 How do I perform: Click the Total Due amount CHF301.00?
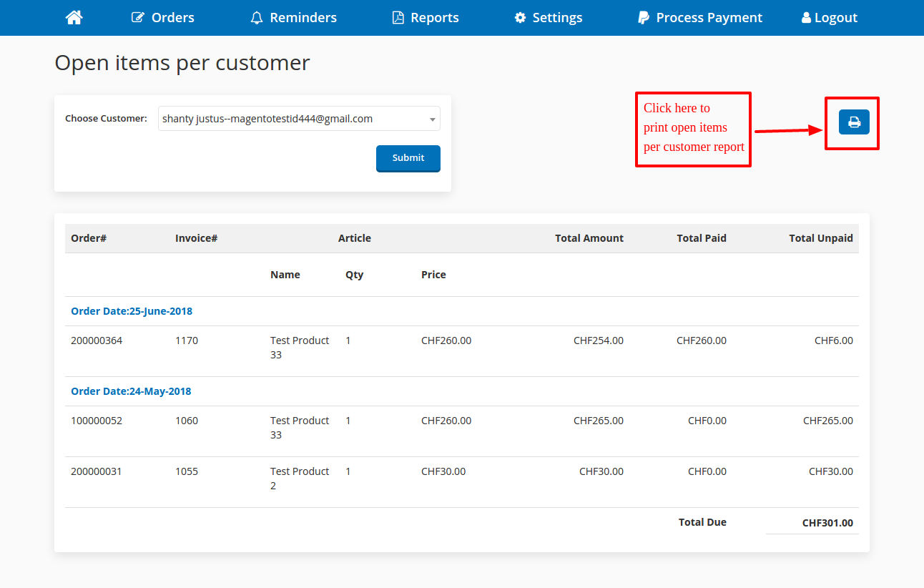point(827,523)
